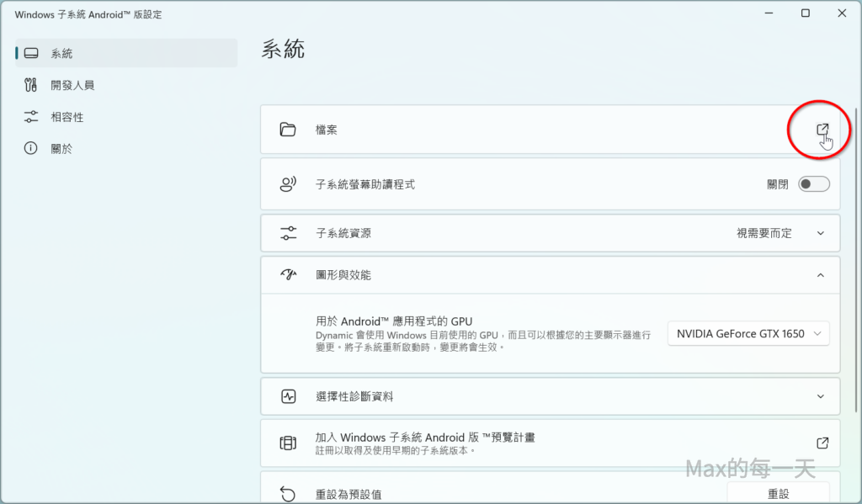
Task: Open the 預覽計畫 external link icon
Action: pyautogui.click(x=822, y=443)
